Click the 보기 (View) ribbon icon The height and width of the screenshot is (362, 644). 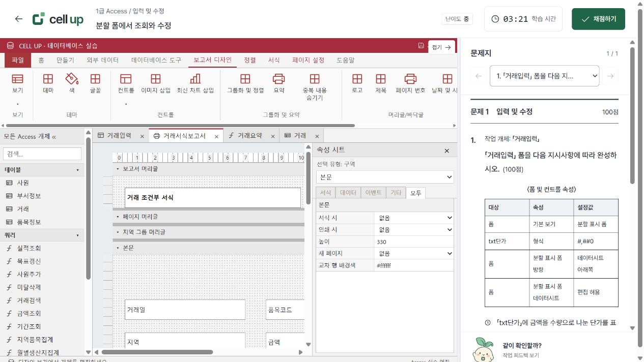click(x=17, y=79)
